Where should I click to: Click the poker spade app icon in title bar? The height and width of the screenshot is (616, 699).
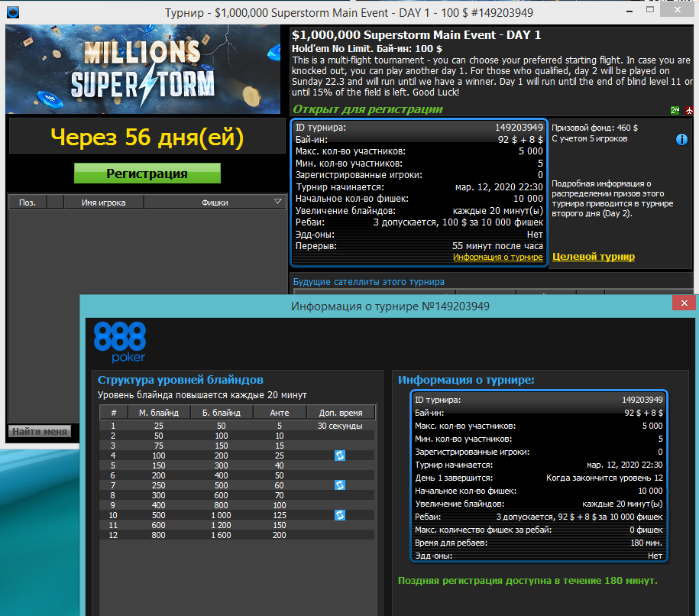click(x=12, y=12)
